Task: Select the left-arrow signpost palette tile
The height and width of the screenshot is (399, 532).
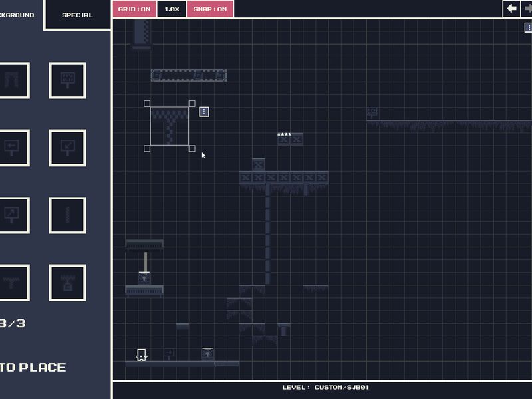Action: coord(13,148)
